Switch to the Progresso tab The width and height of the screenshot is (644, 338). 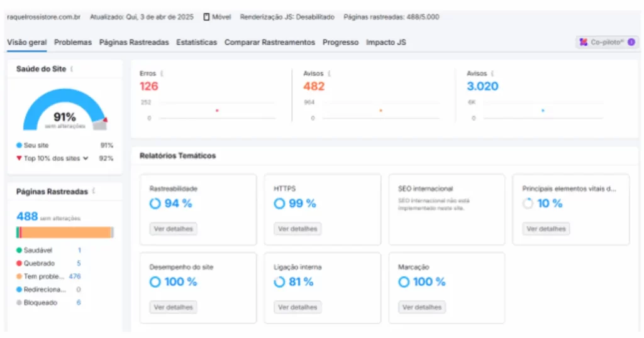(x=340, y=42)
